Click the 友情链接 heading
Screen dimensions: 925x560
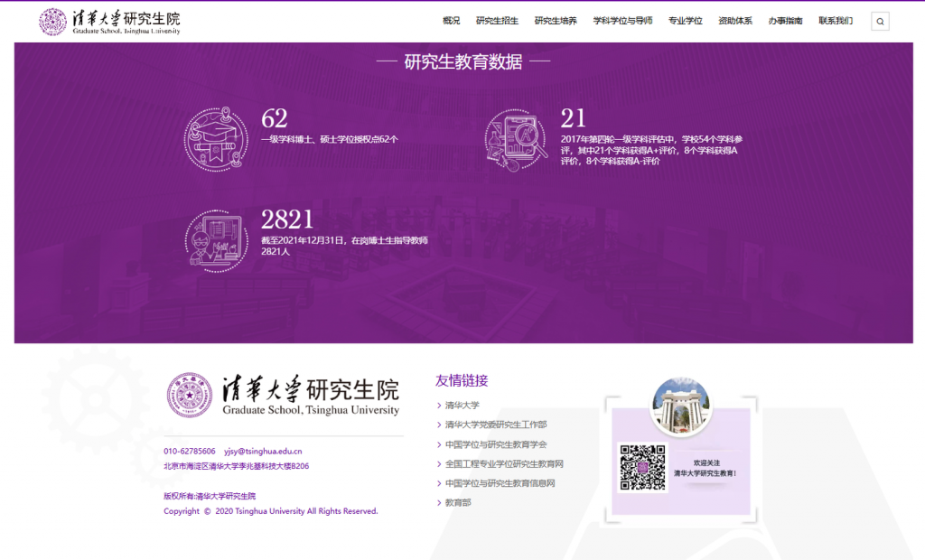(x=462, y=380)
